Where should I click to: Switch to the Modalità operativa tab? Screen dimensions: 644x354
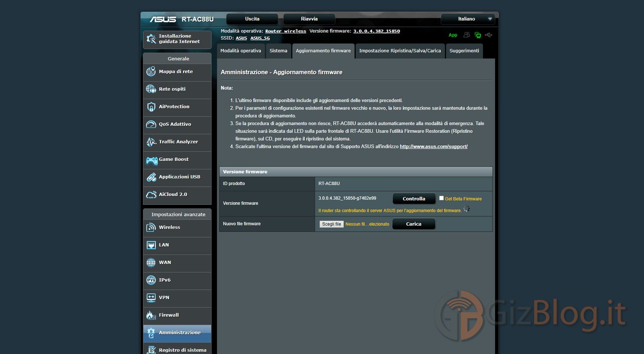coord(241,51)
